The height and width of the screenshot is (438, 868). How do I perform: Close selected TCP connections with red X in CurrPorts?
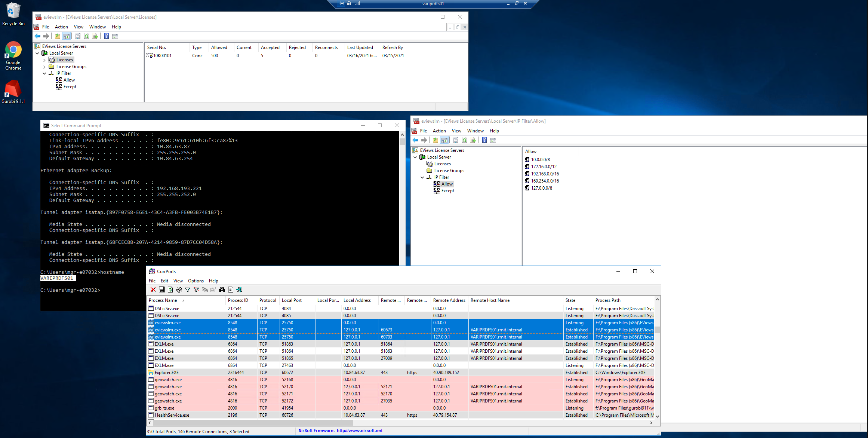click(x=153, y=290)
